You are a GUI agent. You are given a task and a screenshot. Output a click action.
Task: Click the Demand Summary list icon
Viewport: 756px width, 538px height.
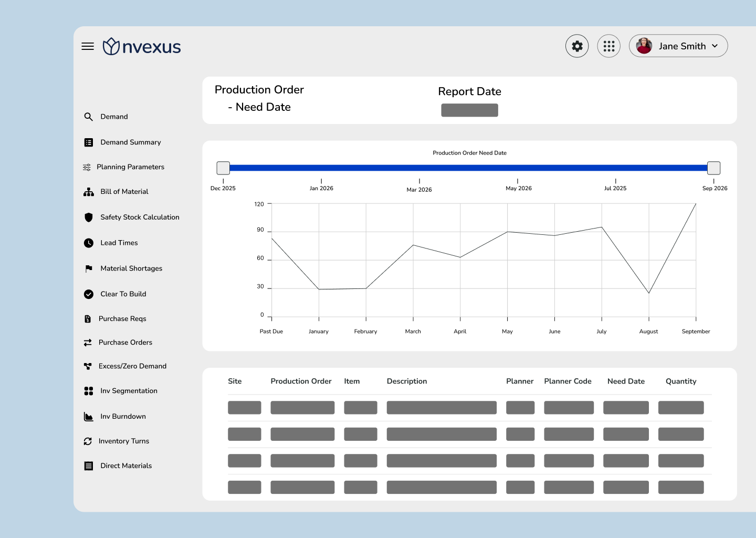[89, 142]
